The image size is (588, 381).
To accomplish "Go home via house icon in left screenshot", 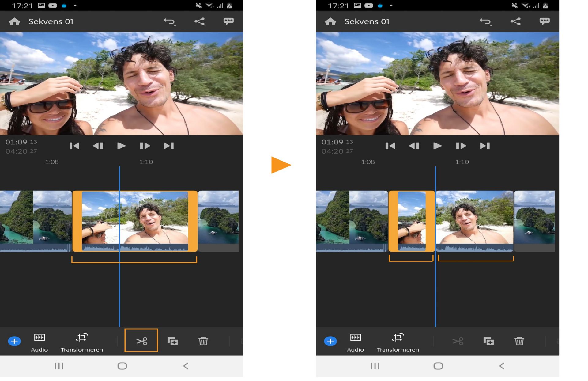I will (14, 21).
